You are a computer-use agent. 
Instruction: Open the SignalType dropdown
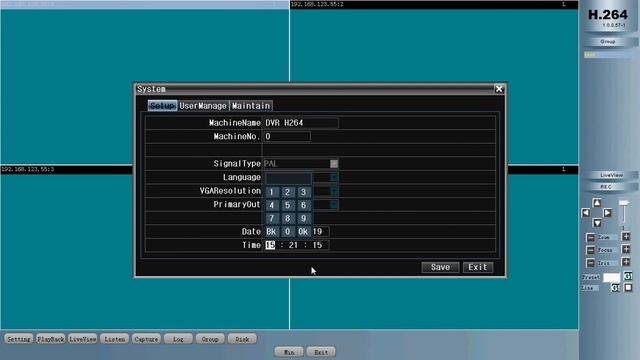click(x=334, y=164)
